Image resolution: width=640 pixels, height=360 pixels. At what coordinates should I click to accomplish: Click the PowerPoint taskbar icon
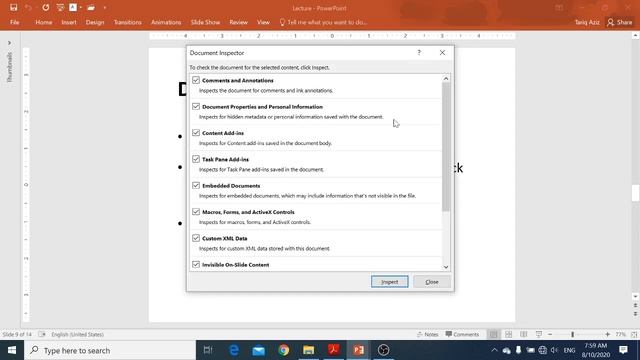tap(358, 350)
